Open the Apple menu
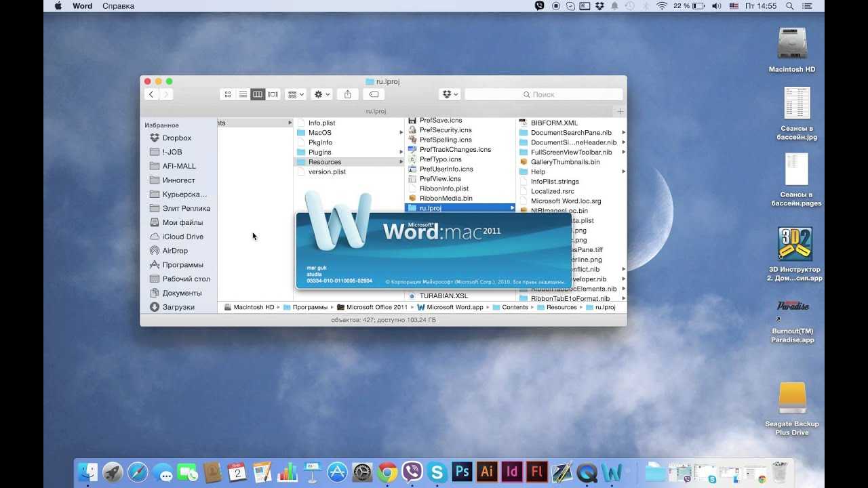Viewport: 868px width, 488px height. pyautogui.click(x=58, y=6)
